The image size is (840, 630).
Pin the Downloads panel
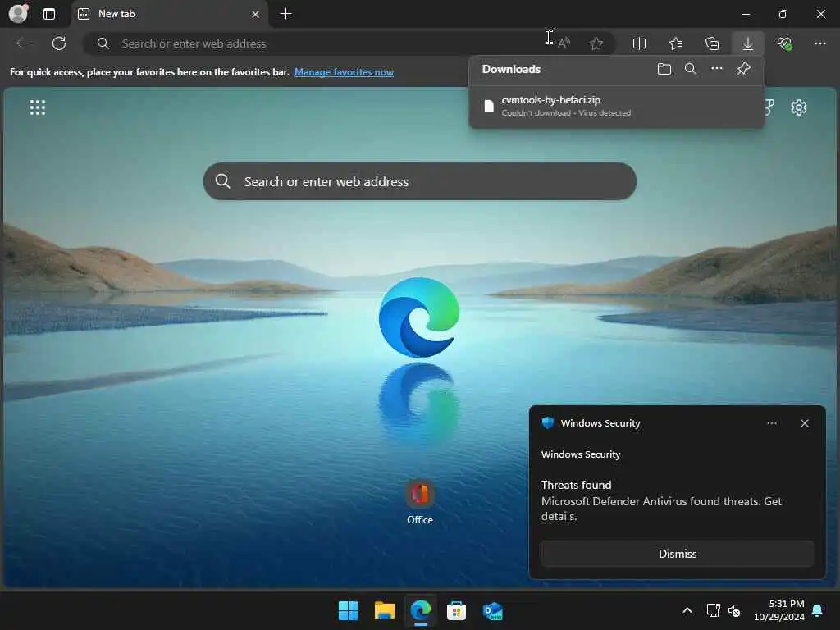coord(743,69)
